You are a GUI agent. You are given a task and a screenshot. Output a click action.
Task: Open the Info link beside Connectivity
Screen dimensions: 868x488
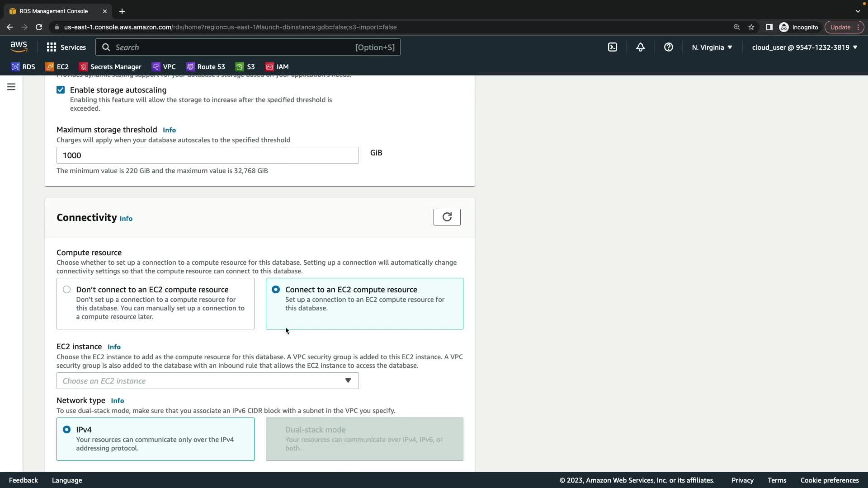coord(126,219)
